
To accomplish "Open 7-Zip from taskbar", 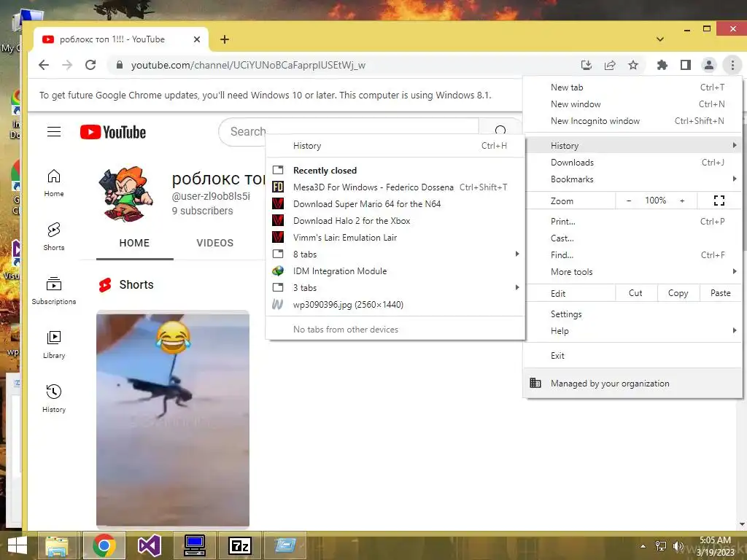I will [x=240, y=545].
